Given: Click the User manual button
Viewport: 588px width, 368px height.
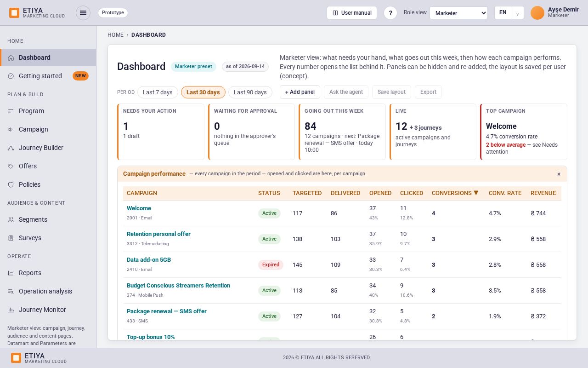Looking at the screenshot, I should (352, 13).
